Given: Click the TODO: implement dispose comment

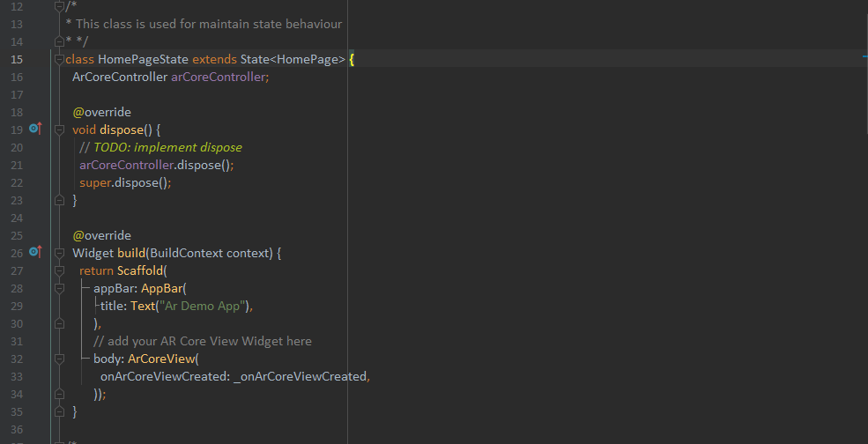Looking at the screenshot, I should (167, 147).
